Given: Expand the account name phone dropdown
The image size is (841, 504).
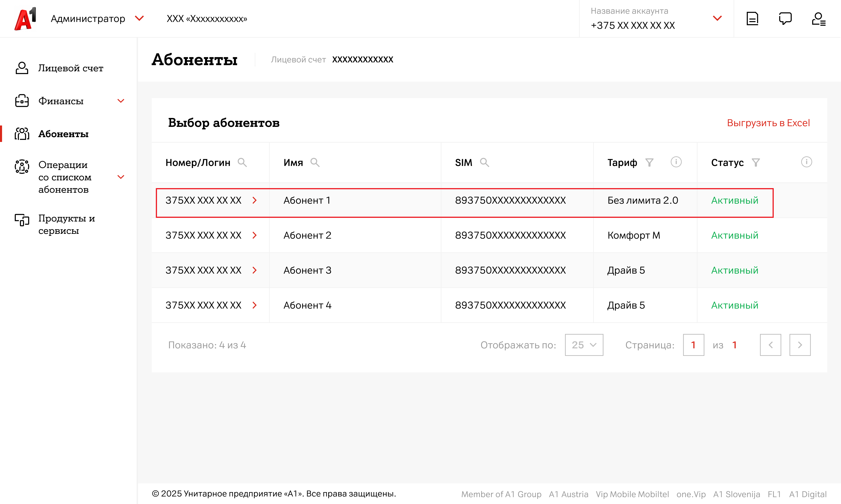Looking at the screenshot, I should [x=717, y=18].
